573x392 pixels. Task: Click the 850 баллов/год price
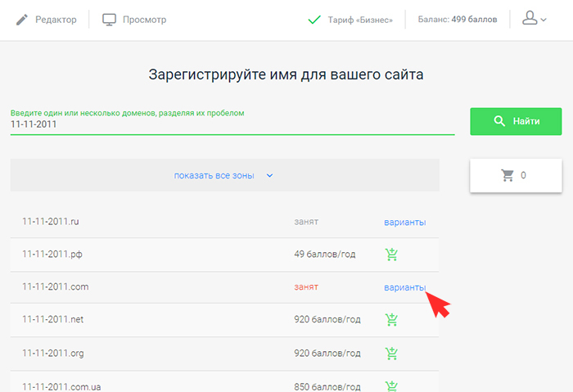[x=327, y=386]
